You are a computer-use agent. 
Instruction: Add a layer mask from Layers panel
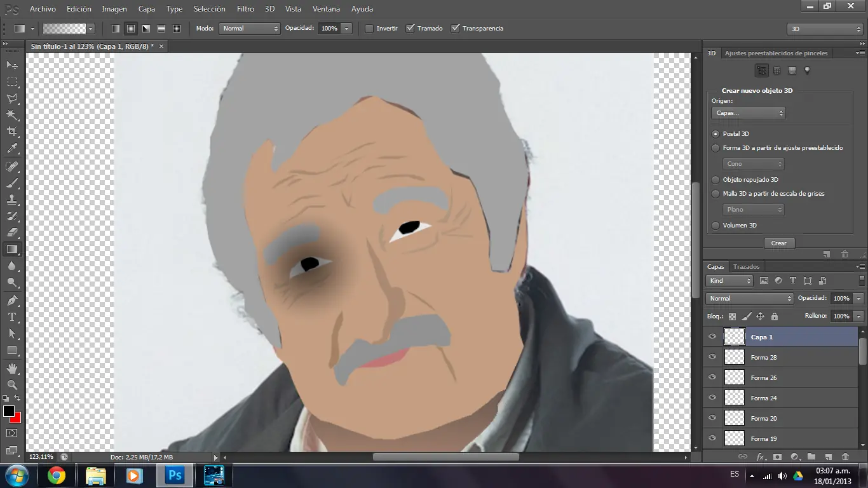coord(777,457)
